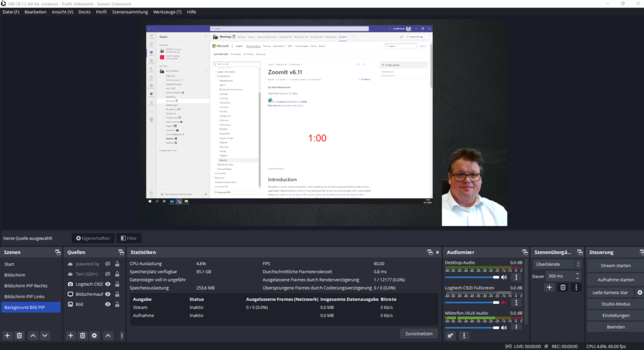Remove the scene transition with the trash icon
The image size is (644, 350).
pos(563,288)
